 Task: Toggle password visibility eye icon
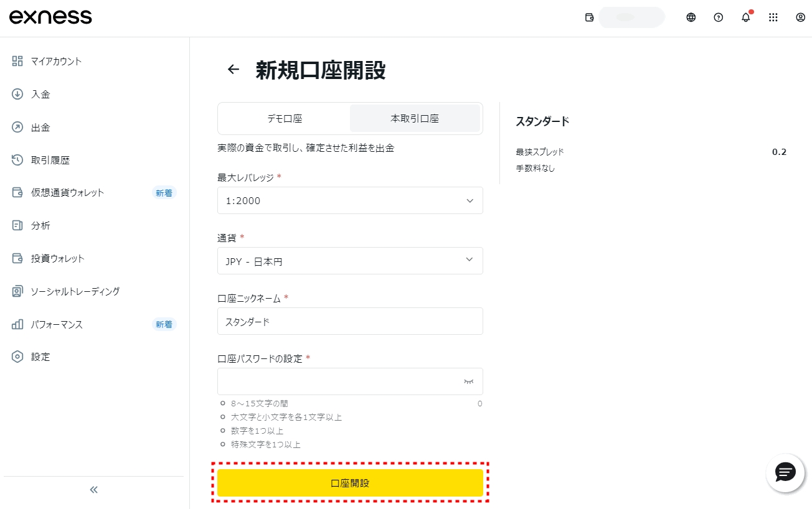[468, 381]
